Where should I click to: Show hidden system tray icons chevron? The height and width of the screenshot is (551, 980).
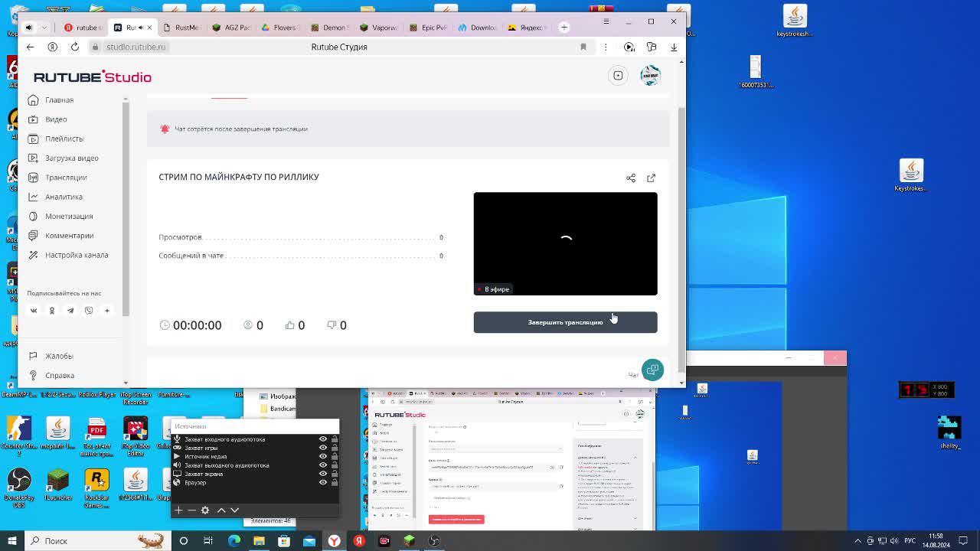[858, 541]
